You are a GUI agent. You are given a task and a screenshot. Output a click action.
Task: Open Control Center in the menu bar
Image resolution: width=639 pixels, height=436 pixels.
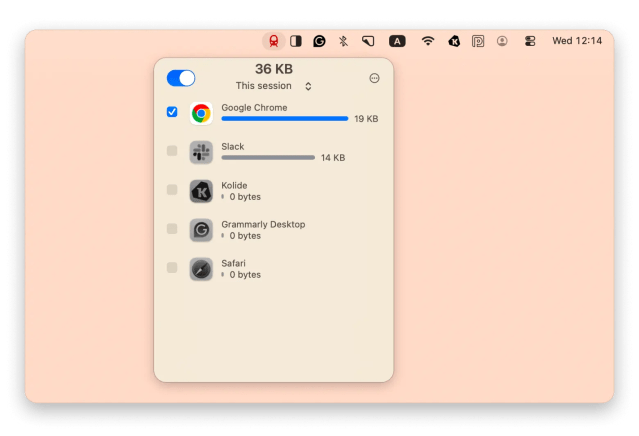tap(530, 41)
